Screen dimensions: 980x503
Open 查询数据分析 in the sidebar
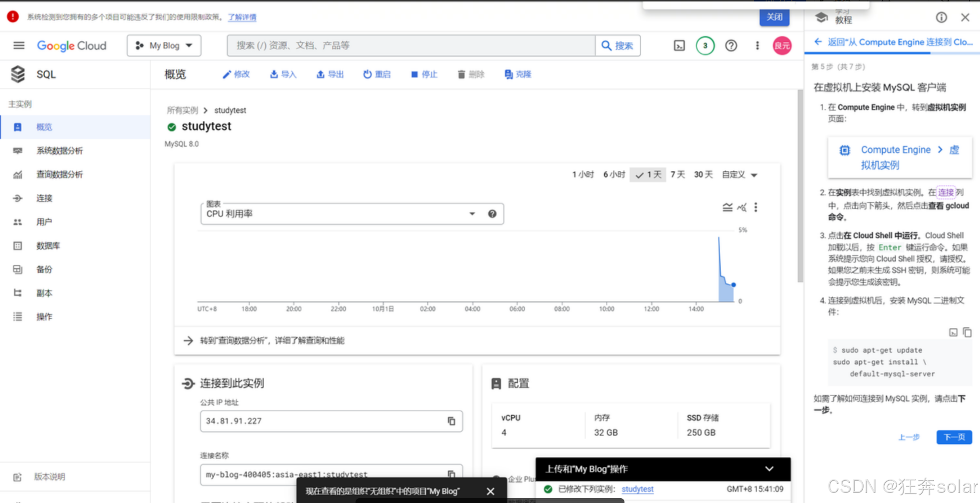pyautogui.click(x=76, y=174)
